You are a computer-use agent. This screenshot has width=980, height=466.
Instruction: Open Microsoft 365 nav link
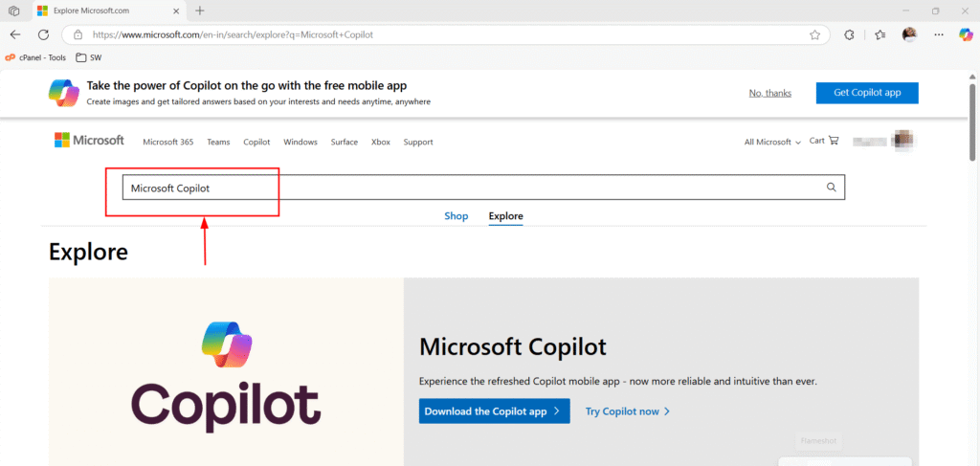click(x=168, y=142)
